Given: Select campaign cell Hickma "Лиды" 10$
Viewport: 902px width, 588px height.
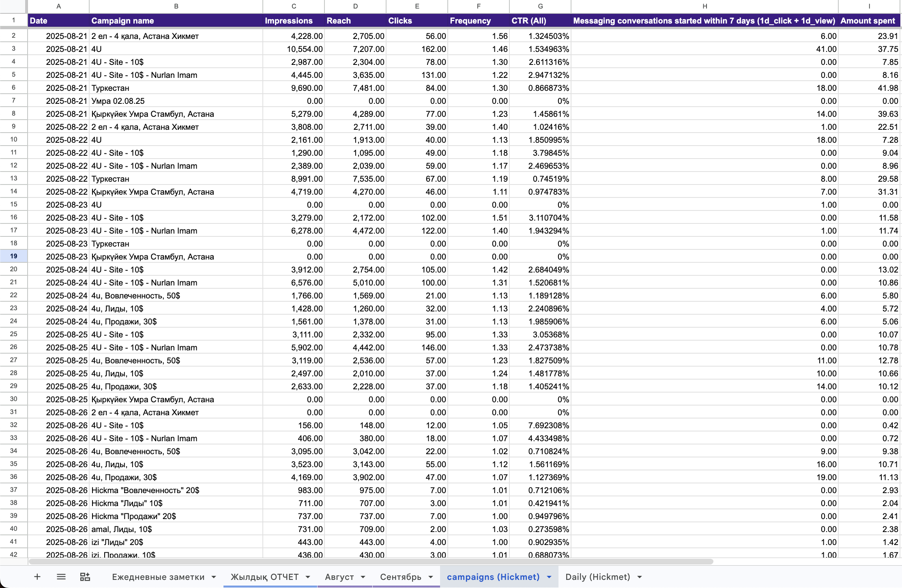Looking at the screenshot, I should [x=176, y=503].
